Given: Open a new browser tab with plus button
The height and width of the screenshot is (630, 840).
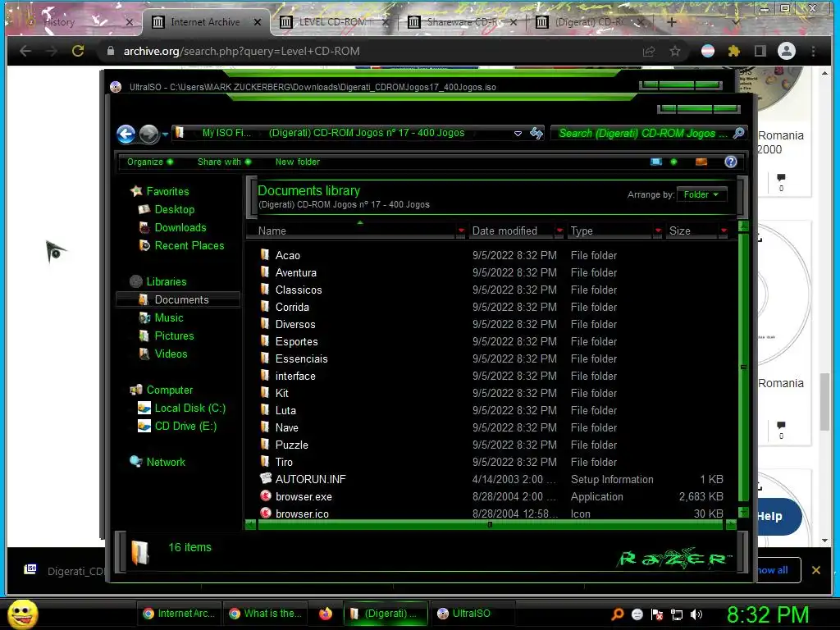Looking at the screenshot, I should click(x=671, y=22).
